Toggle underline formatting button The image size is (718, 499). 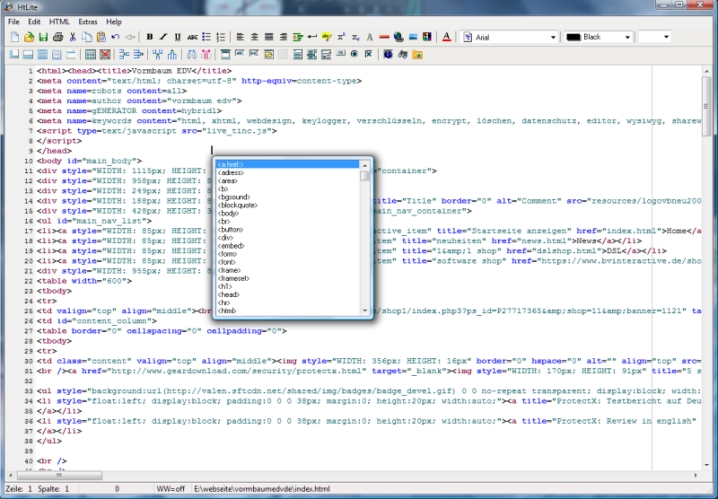coord(177,37)
